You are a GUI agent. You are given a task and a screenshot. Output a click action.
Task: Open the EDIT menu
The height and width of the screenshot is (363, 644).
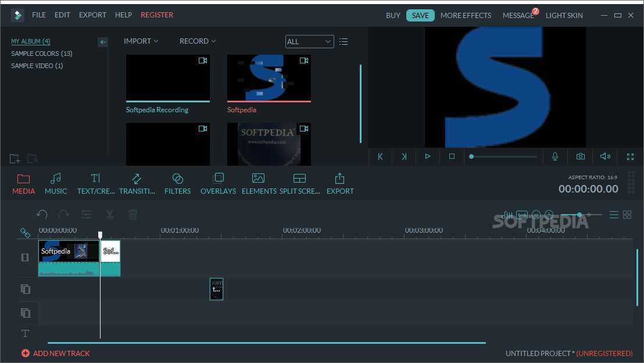point(62,15)
